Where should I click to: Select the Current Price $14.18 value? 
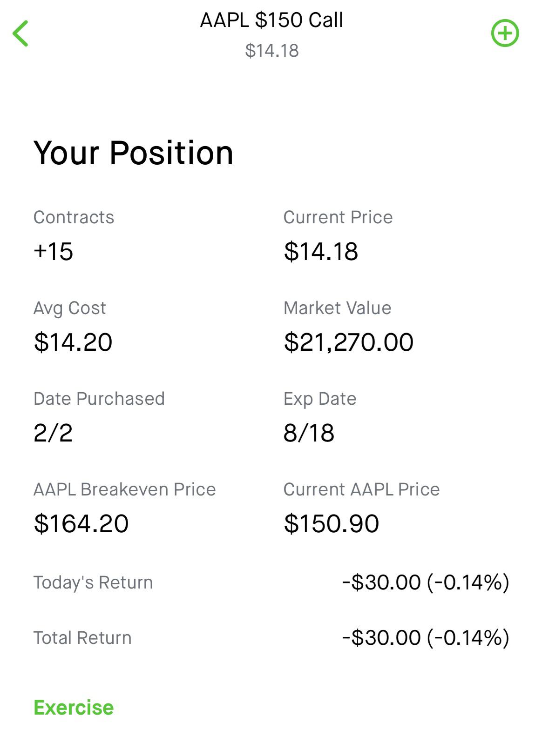(321, 252)
